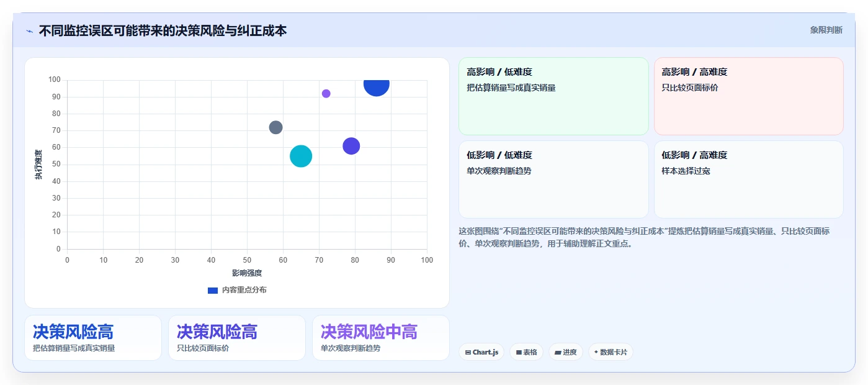Select the 低影响 / 低难度 quadrant card

coord(553,179)
